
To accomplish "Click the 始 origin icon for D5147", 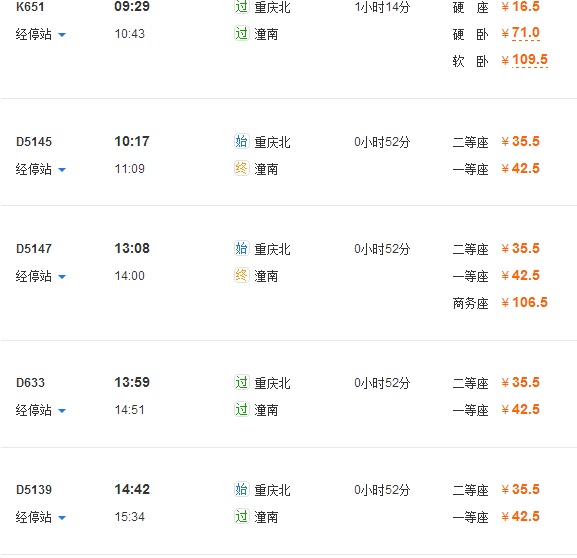I will tap(241, 248).
